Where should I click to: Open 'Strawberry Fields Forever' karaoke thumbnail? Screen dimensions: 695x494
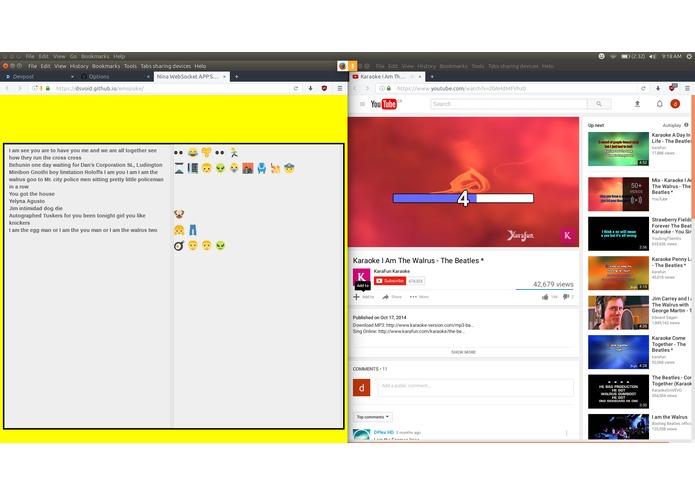click(618, 233)
